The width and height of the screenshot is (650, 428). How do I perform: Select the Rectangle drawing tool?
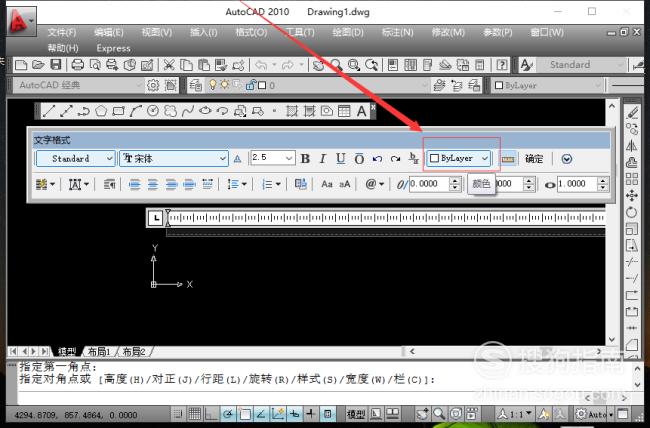click(119, 111)
